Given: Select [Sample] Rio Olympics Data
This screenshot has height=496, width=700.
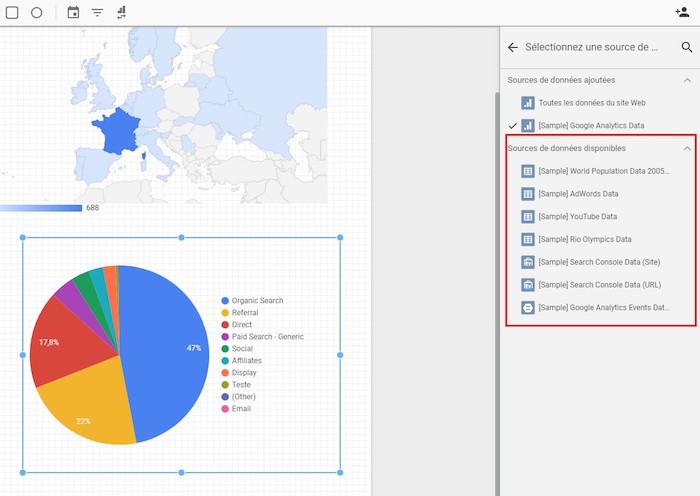Looking at the screenshot, I should click(584, 239).
